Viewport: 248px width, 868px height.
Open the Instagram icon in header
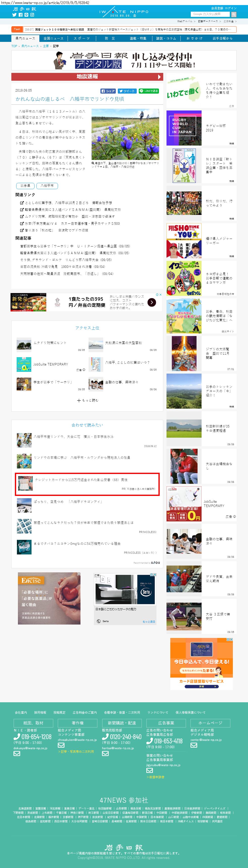pos(32,15)
